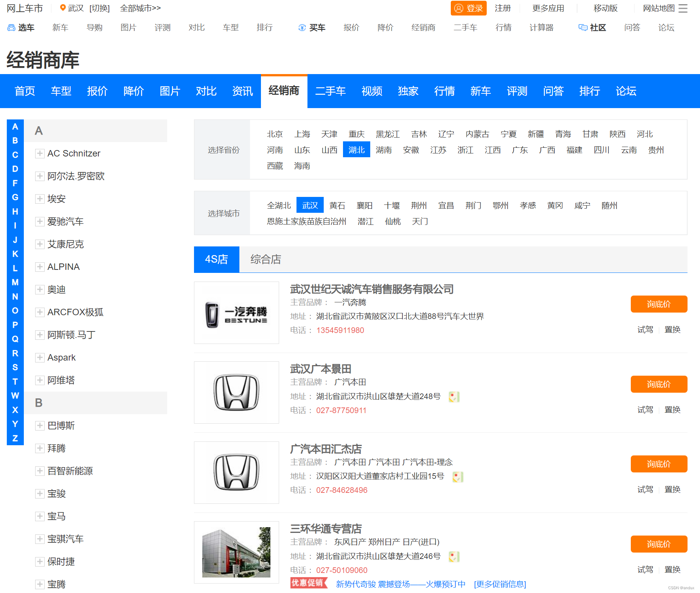Open 计算器 in the top navigation
The image size is (700, 593).
pos(542,28)
